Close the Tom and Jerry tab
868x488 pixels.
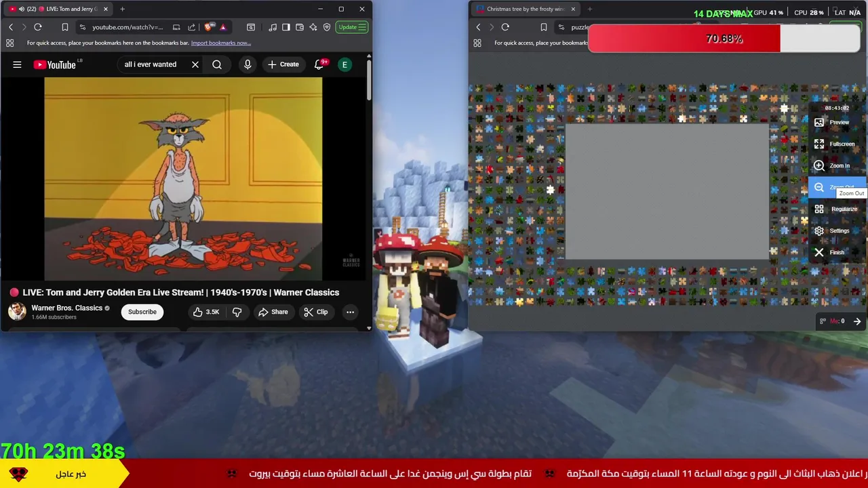(x=105, y=9)
